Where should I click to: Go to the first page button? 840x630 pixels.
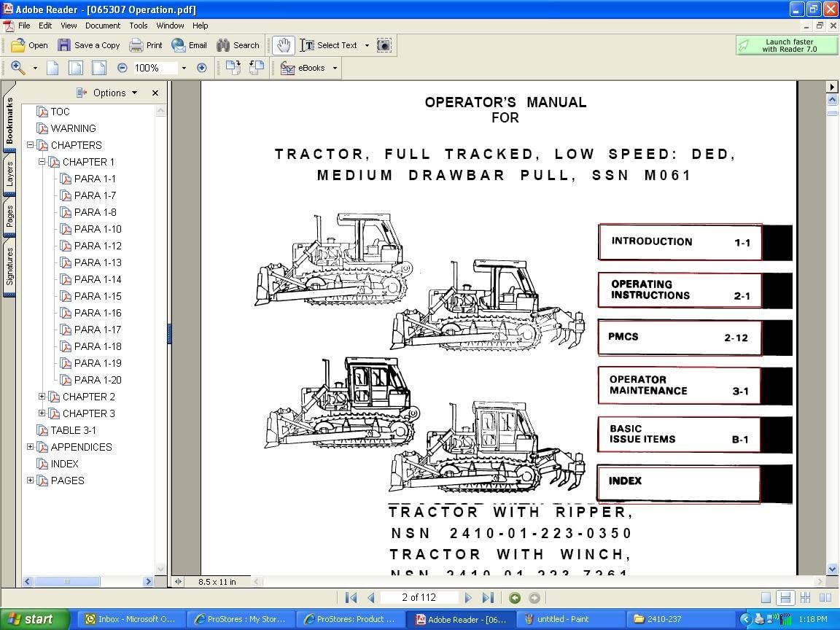[351, 597]
